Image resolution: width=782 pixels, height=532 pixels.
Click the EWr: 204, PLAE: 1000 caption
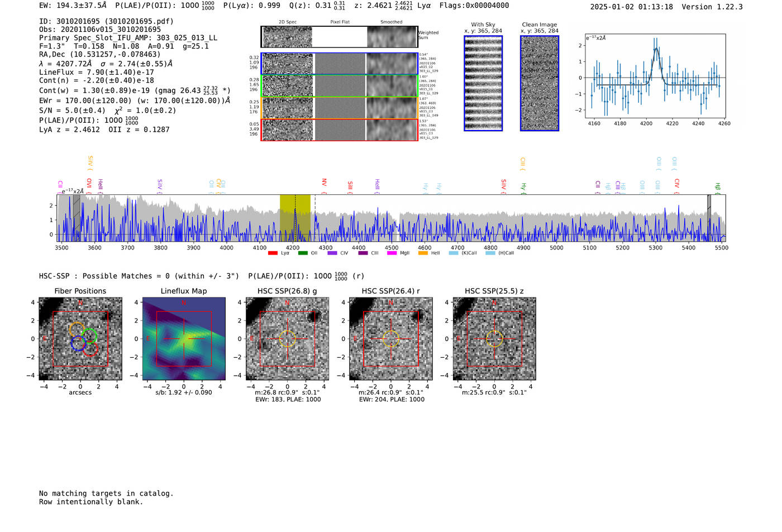[392, 400]
